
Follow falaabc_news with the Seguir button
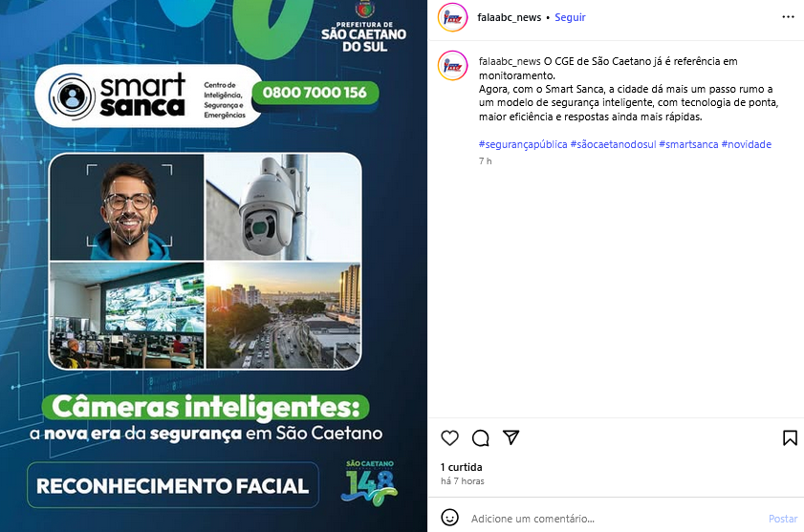570,17
